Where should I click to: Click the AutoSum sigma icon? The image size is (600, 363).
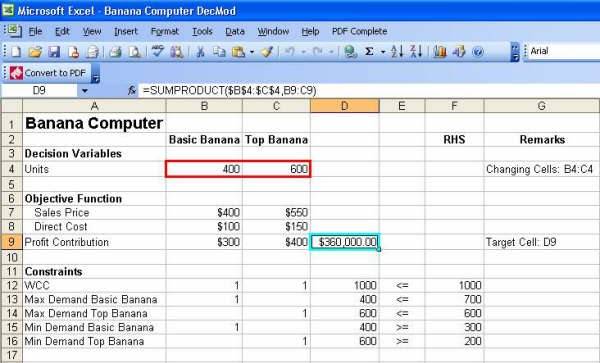point(369,51)
